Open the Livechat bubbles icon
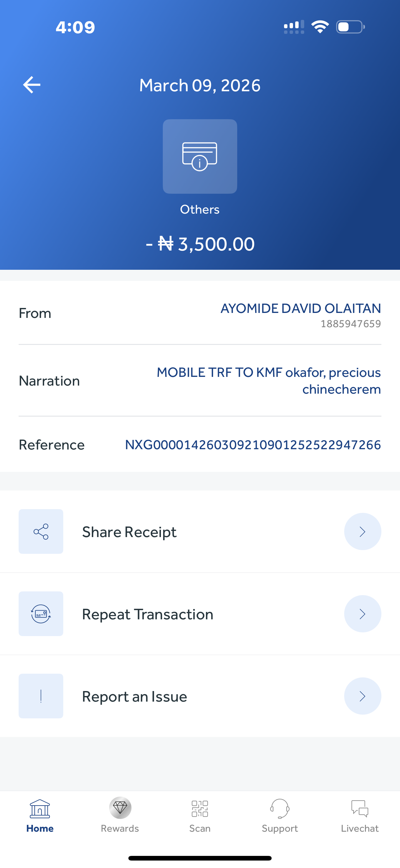Viewport: 400px width, 868px height. [x=360, y=809]
